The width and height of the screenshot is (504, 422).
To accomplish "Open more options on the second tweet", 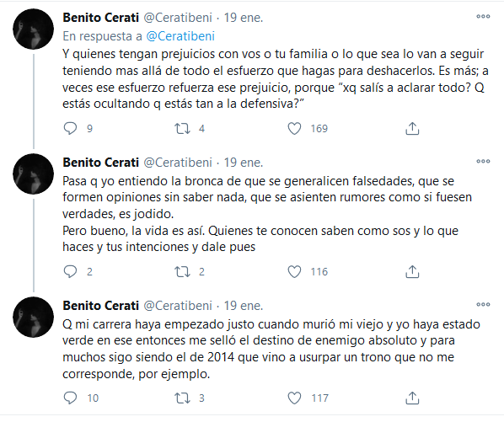I will pos(483,161).
